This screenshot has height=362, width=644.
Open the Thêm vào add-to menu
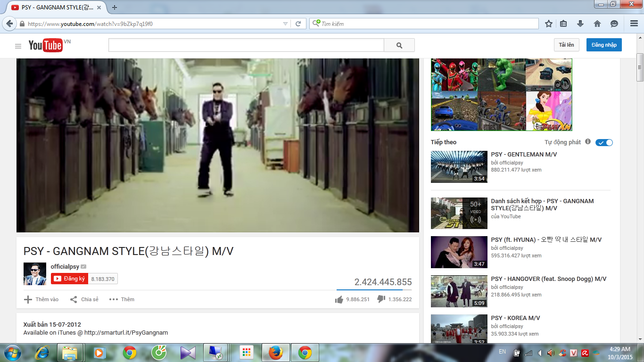coord(41,299)
